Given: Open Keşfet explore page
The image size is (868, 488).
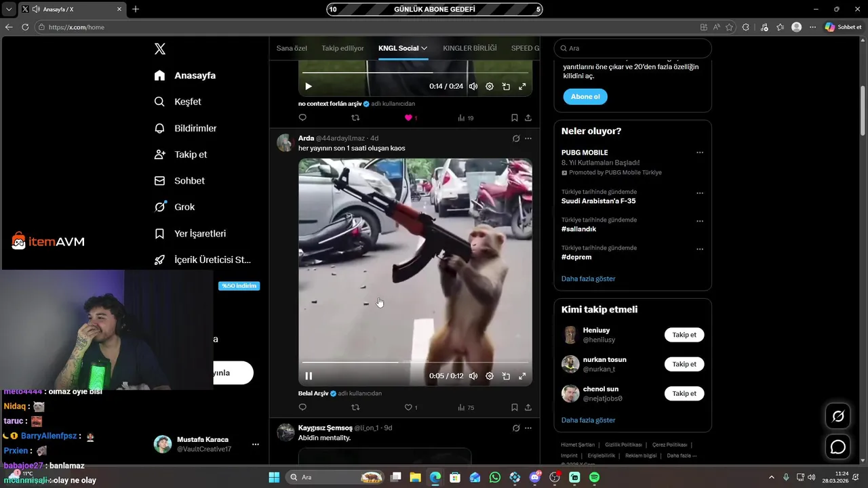Looking at the screenshot, I should tap(178, 102).
